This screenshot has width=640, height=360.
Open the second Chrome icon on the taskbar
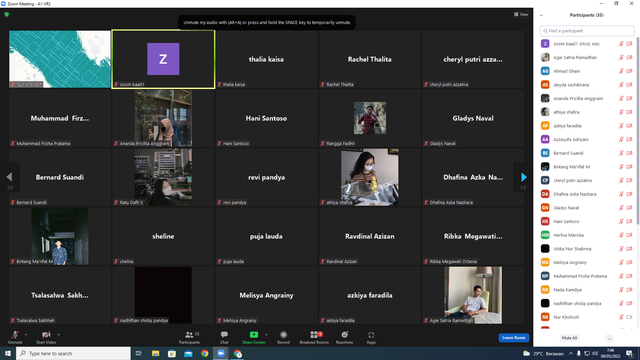(238, 353)
